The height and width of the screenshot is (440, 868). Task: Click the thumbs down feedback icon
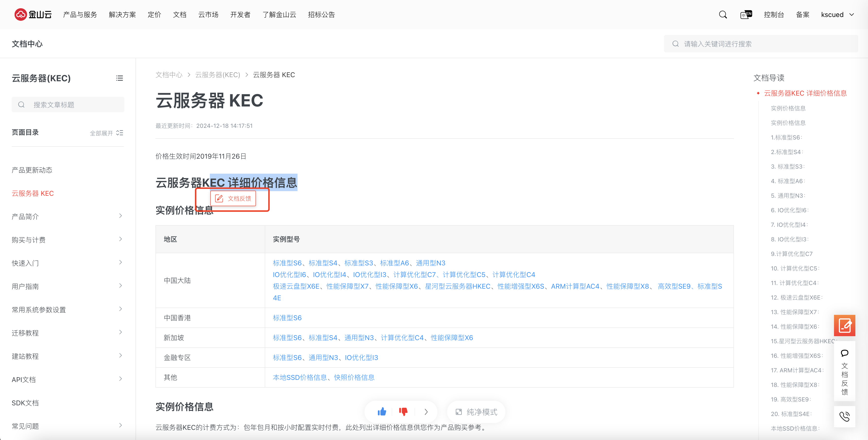pos(403,411)
